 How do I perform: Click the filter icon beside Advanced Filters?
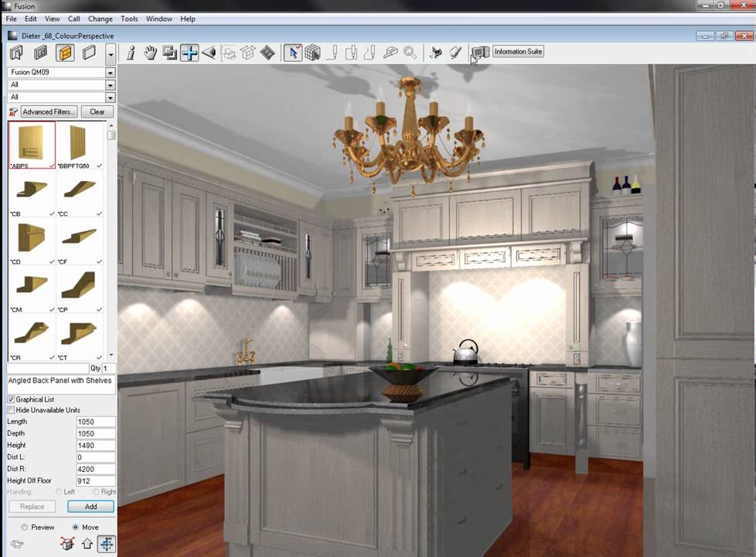13,112
